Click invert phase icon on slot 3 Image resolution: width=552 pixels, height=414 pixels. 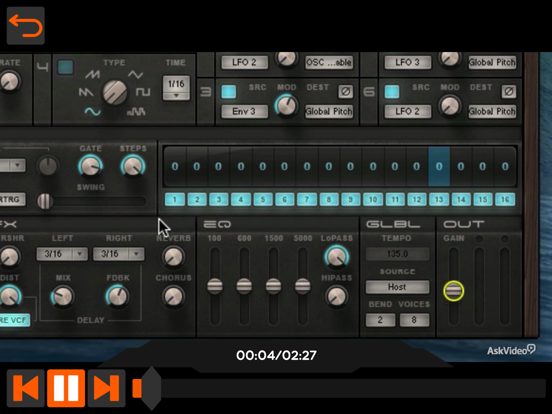345,92
